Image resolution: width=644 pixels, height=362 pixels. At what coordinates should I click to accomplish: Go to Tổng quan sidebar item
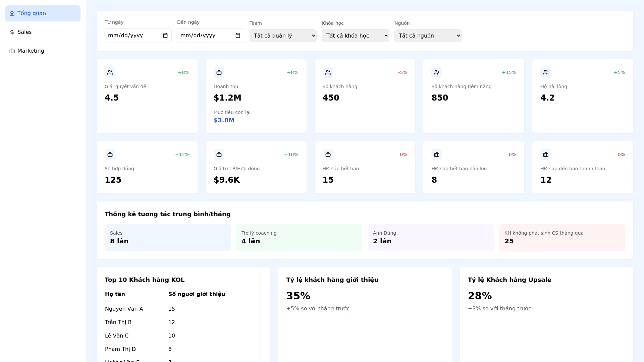coord(43,13)
